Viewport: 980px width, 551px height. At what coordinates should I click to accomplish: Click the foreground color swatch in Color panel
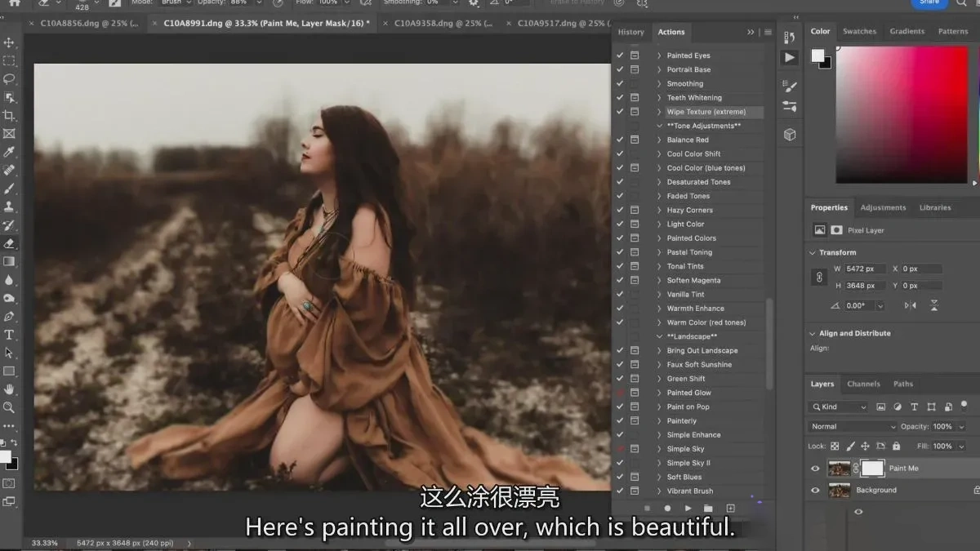tap(817, 56)
